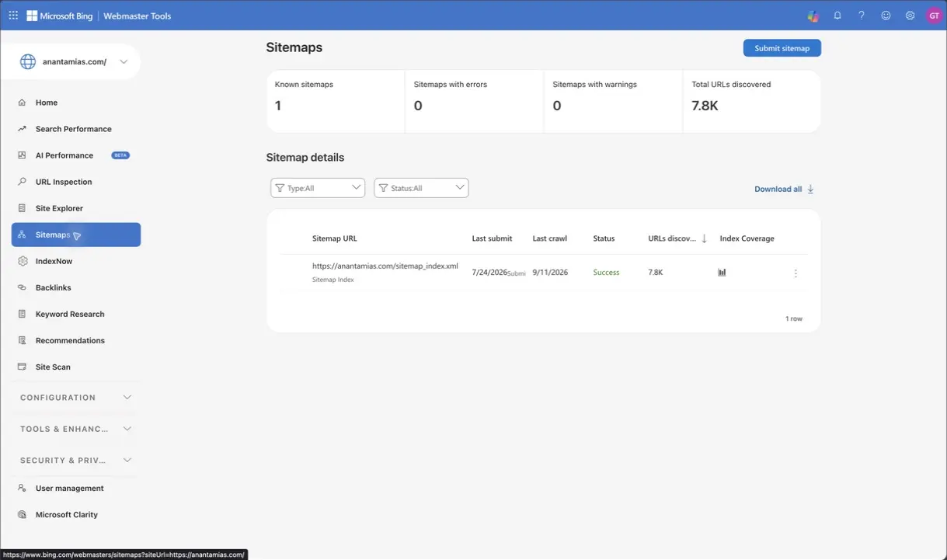Click the User management people icon
Screen dimensions: 947x560
(x=22, y=488)
